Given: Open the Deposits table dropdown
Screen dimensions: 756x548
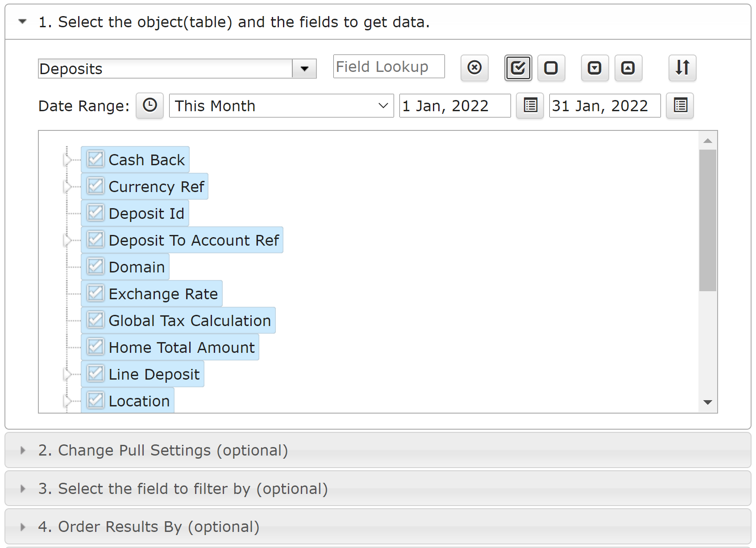Looking at the screenshot, I should click(x=304, y=68).
